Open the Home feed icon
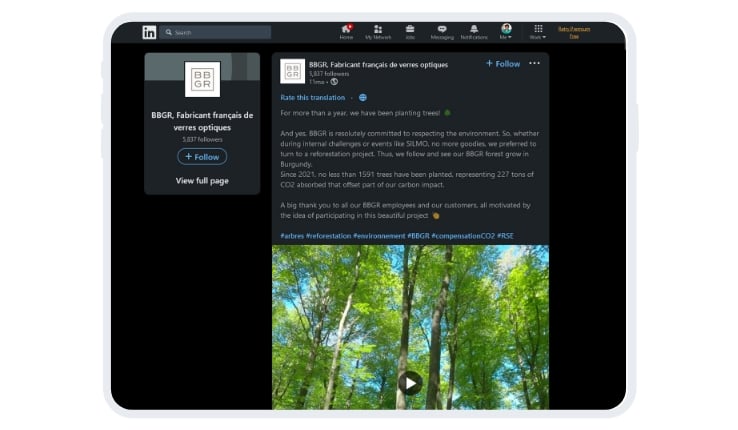738x430 pixels. (x=346, y=32)
